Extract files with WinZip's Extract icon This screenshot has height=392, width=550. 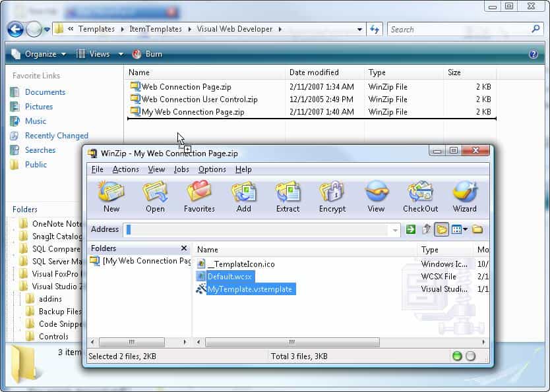tap(288, 191)
